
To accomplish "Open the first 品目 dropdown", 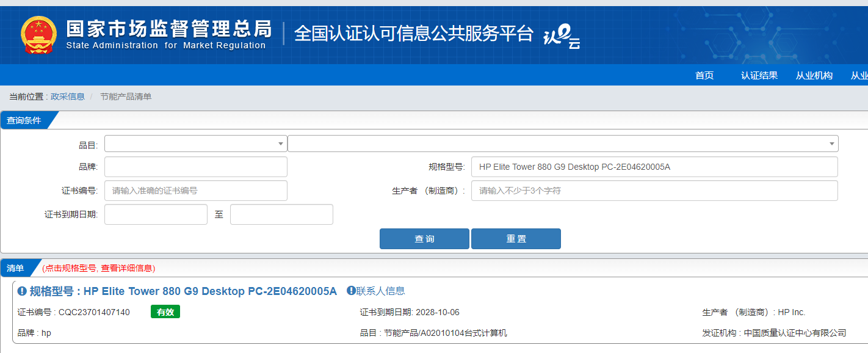I will click(196, 144).
